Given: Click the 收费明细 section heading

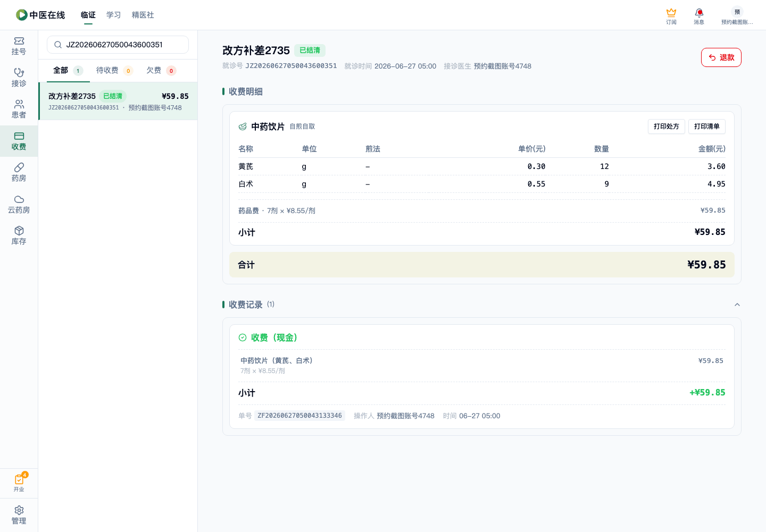Looking at the screenshot, I should tap(246, 91).
